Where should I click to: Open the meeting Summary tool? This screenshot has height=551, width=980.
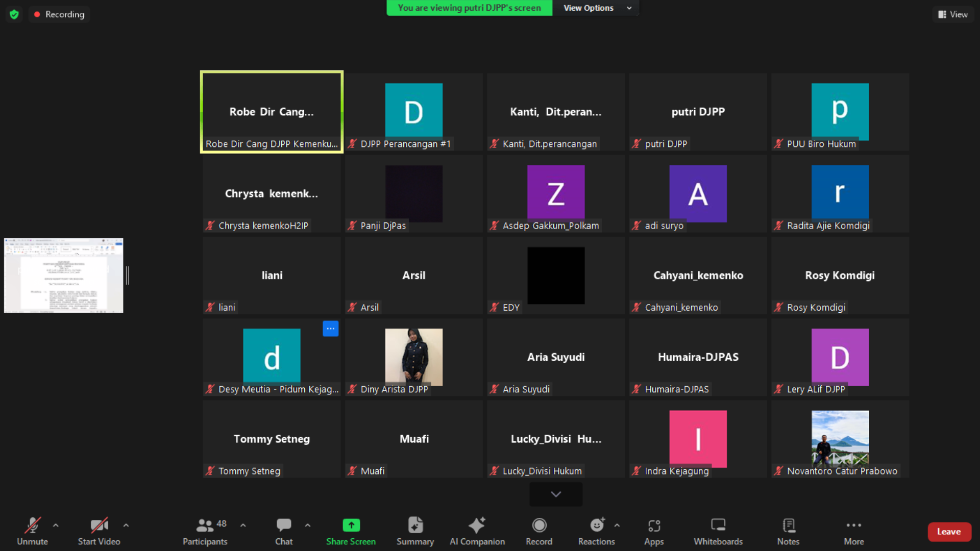pyautogui.click(x=415, y=525)
